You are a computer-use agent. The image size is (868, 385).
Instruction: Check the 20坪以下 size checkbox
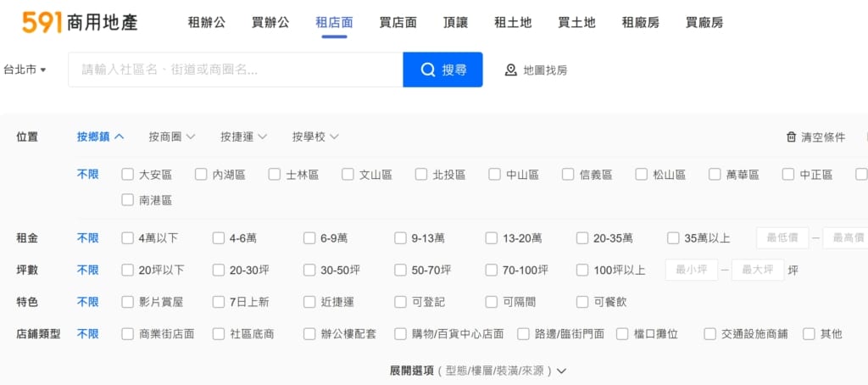click(128, 270)
